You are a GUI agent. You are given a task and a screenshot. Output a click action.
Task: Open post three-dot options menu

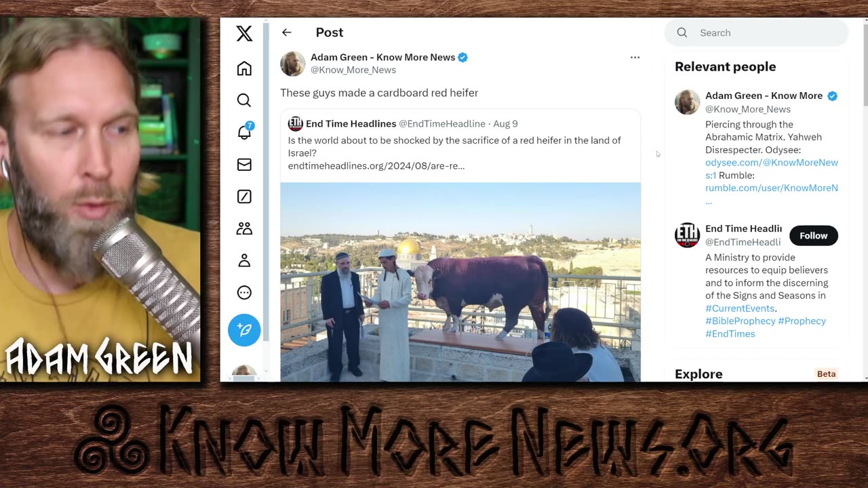point(635,58)
